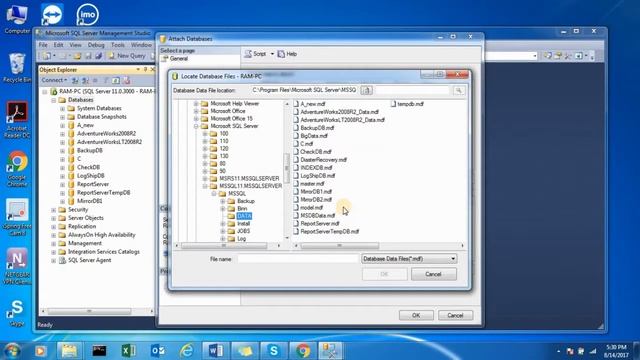The image size is (640, 360).
Task: Click Cancel in Locate Database Files dialog
Action: [433, 274]
